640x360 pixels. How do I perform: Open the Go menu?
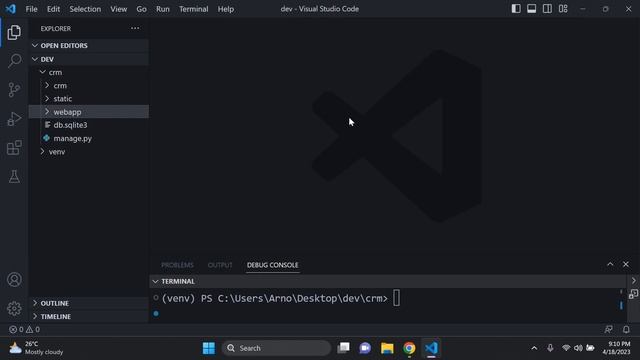(x=141, y=9)
